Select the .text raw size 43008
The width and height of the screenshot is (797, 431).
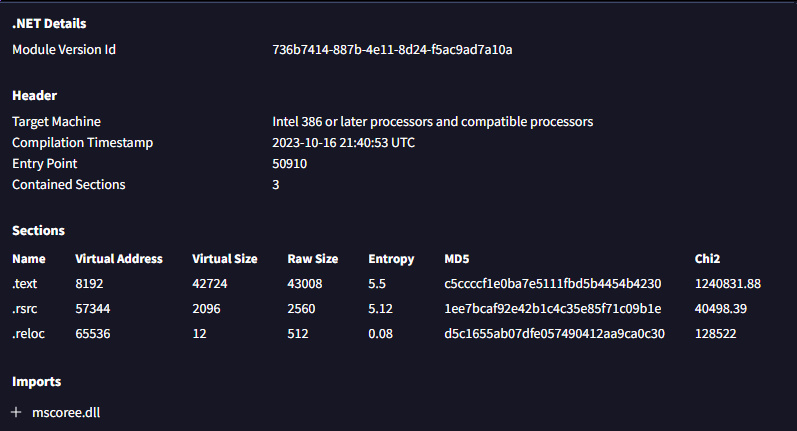coord(305,284)
